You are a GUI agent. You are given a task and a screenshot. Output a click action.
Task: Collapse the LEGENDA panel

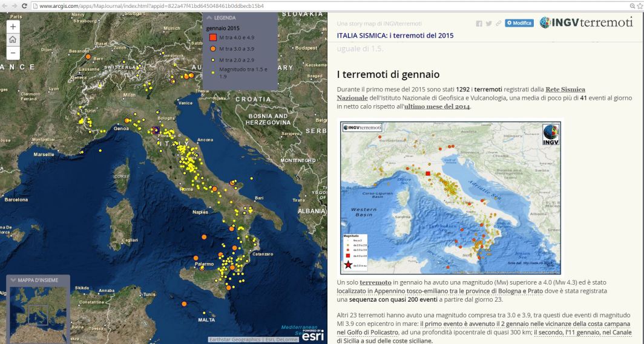209,18
